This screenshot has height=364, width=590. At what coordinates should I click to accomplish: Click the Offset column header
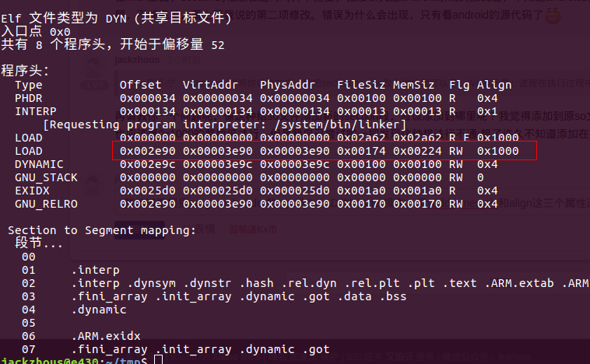pos(140,85)
